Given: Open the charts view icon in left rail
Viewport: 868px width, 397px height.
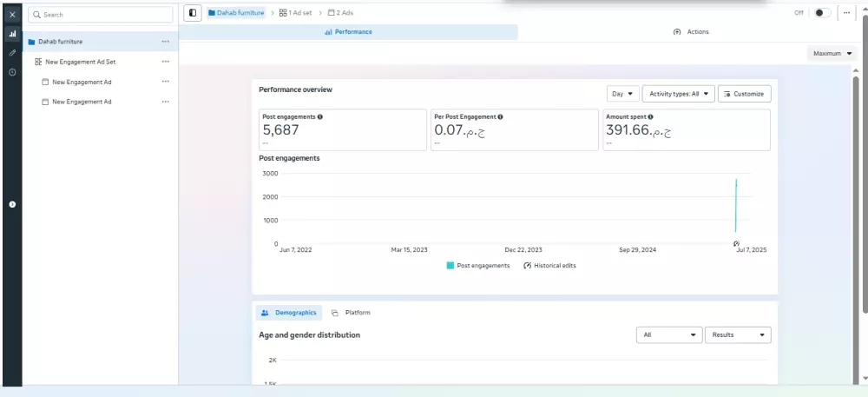Looking at the screenshot, I should pos(12,34).
